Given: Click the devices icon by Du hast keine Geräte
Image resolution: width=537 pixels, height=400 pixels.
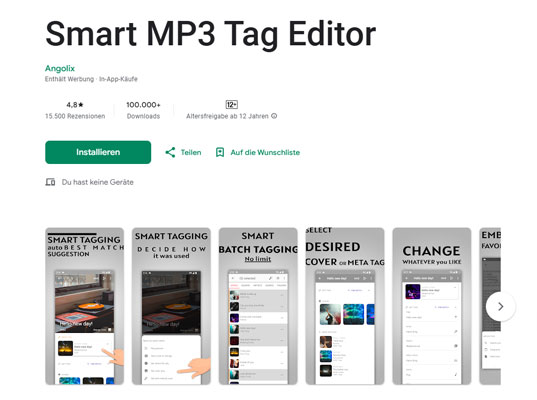Looking at the screenshot, I should pyautogui.click(x=50, y=182).
